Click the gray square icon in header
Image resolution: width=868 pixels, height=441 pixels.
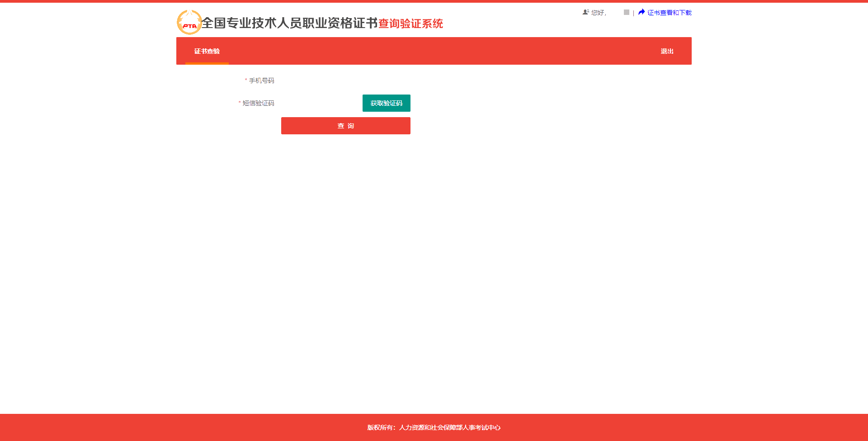(627, 12)
